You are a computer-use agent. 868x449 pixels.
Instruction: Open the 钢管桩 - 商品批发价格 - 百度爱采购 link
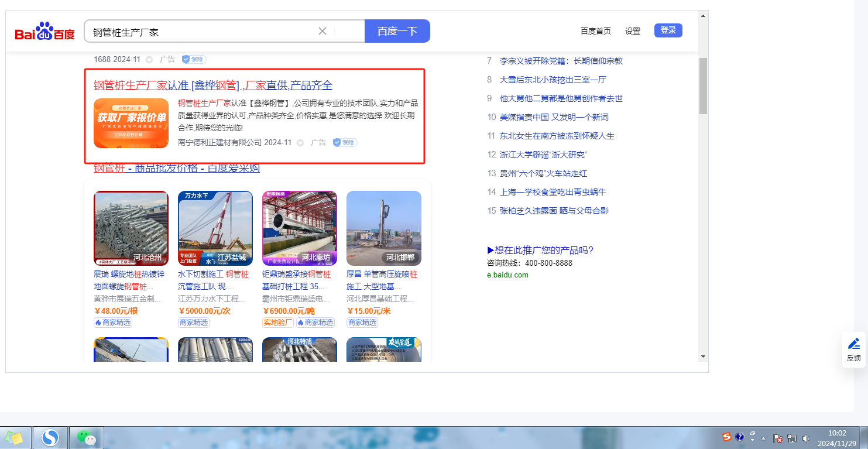177,169
